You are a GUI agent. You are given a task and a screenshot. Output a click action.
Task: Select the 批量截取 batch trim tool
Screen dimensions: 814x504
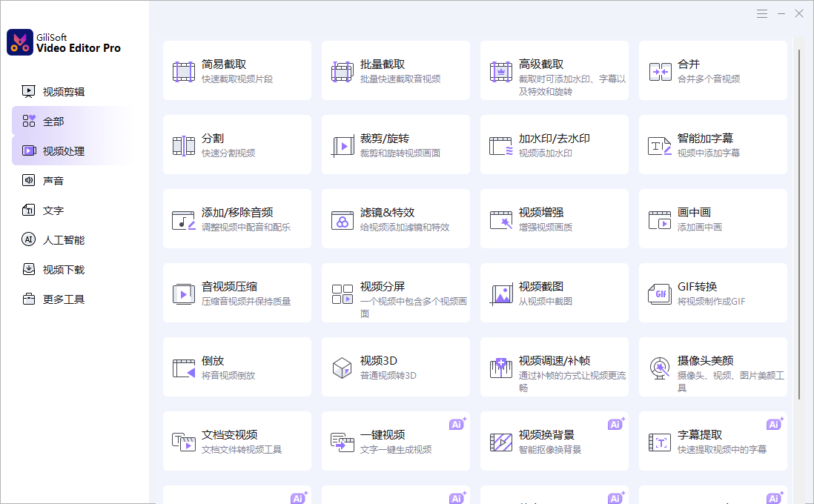[x=395, y=70]
